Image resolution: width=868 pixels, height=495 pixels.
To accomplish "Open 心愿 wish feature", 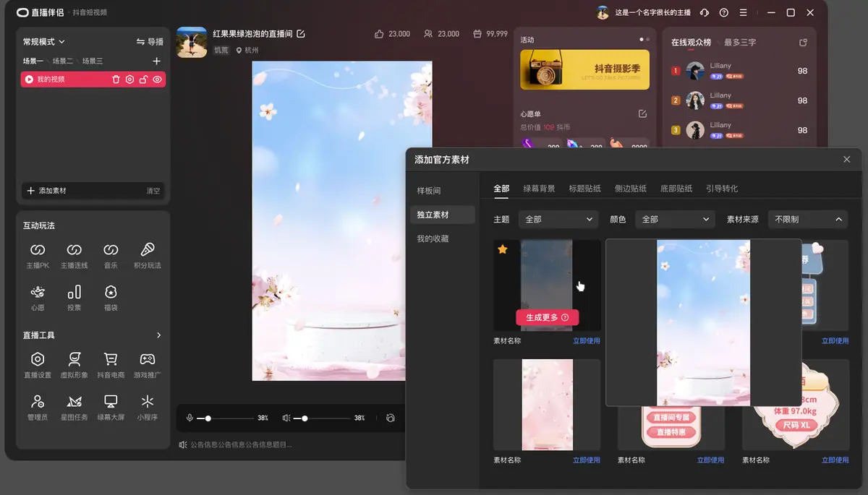I will (38, 298).
